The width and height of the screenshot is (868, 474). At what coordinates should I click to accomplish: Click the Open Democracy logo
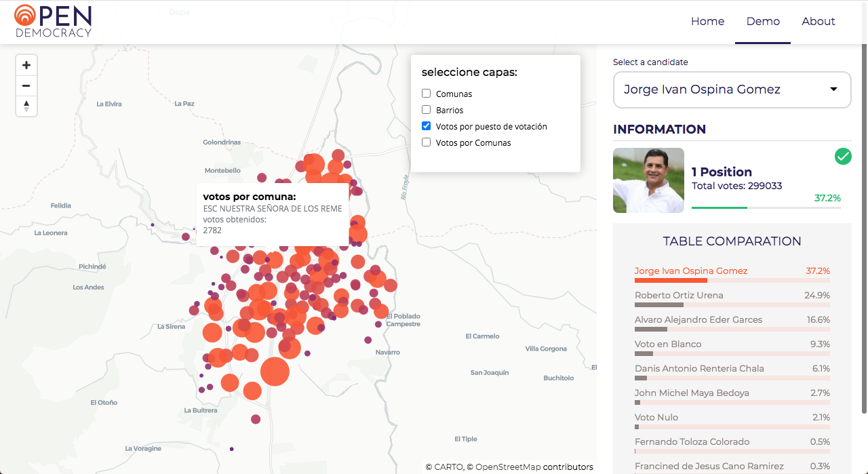click(x=53, y=20)
